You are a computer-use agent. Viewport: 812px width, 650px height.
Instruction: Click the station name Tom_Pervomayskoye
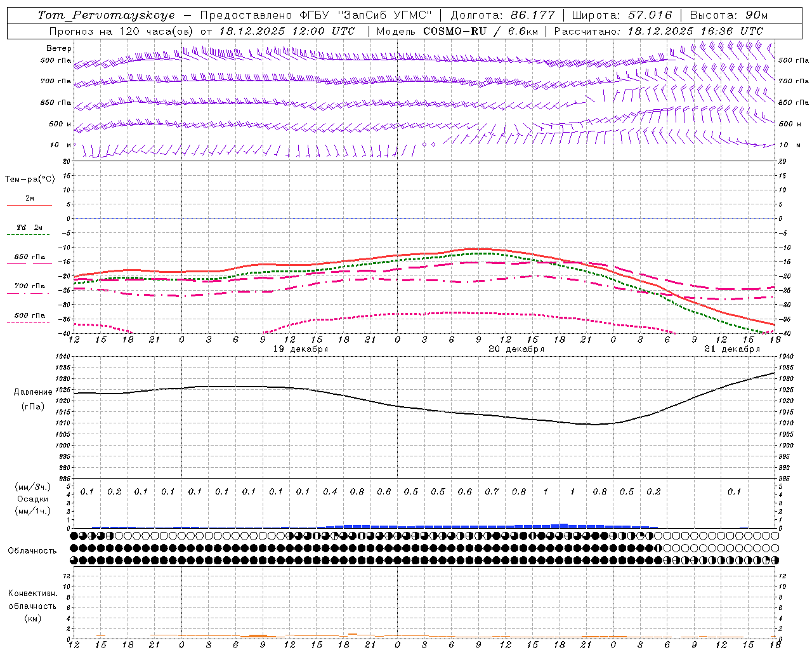click(x=107, y=15)
